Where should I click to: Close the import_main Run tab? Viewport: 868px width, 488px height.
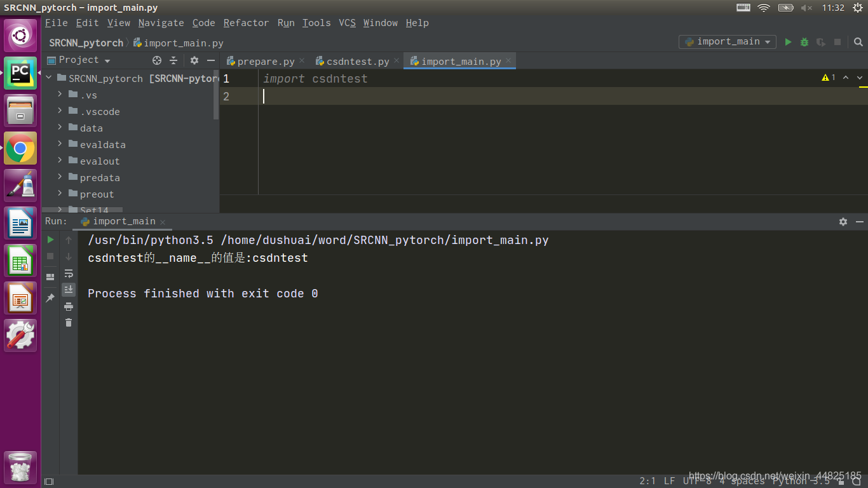coord(163,222)
